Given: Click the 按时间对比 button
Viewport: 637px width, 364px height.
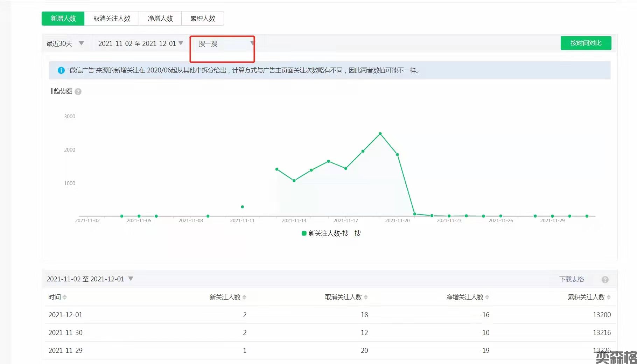Looking at the screenshot, I should tap(586, 43).
